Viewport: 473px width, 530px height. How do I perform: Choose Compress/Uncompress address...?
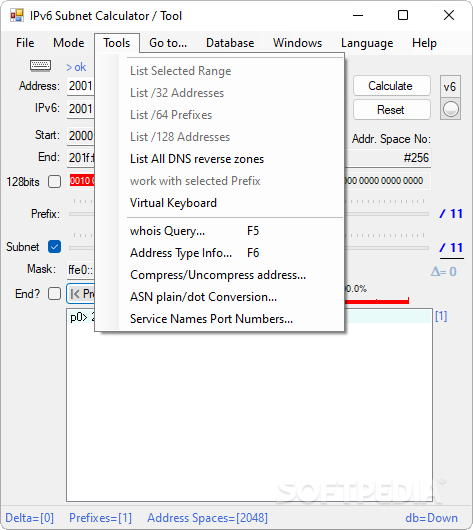pyautogui.click(x=220, y=275)
